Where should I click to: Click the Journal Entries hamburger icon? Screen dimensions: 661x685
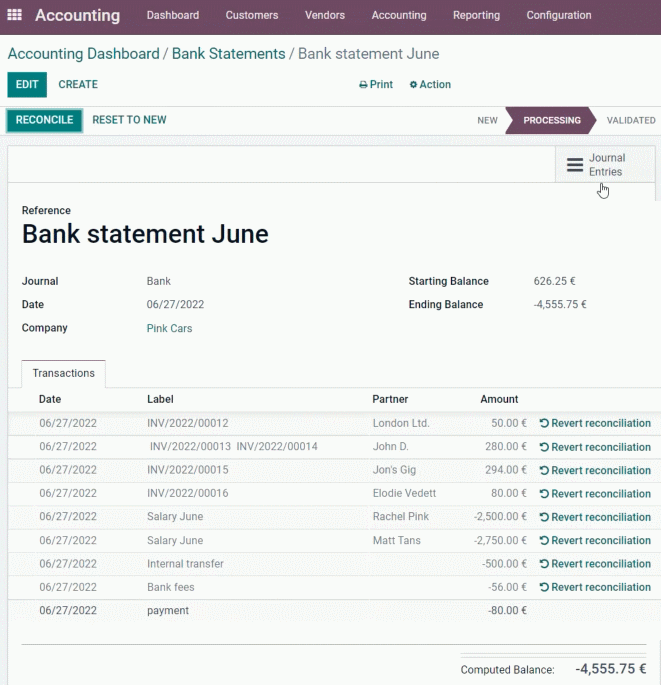pos(575,165)
